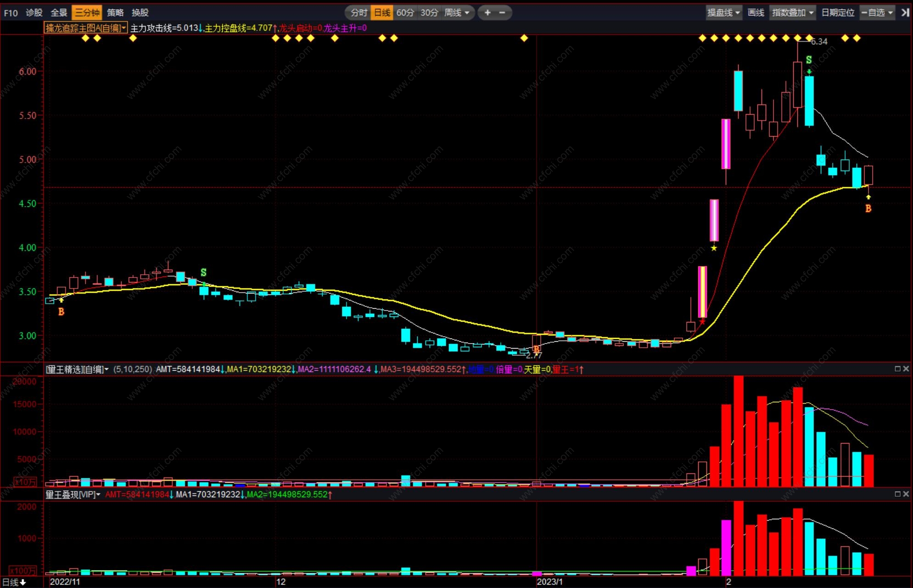Maximize the 量王精选 indicator panel

(x=897, y=369)
